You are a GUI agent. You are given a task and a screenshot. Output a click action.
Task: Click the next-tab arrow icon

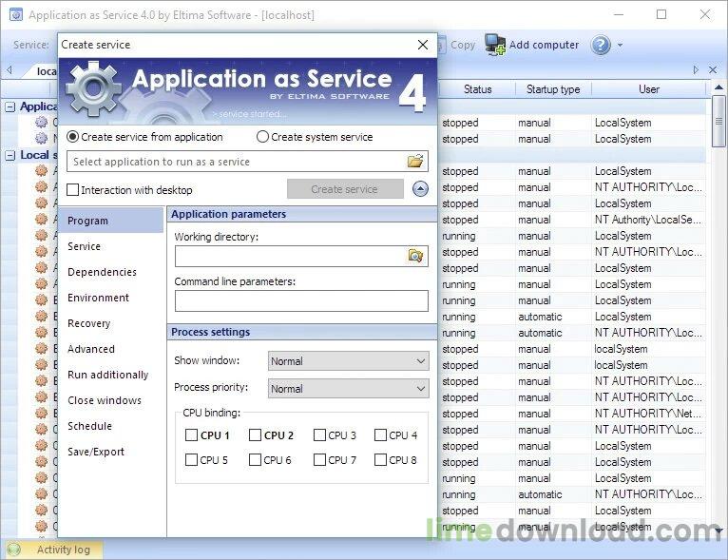click(x=696, y=69)
